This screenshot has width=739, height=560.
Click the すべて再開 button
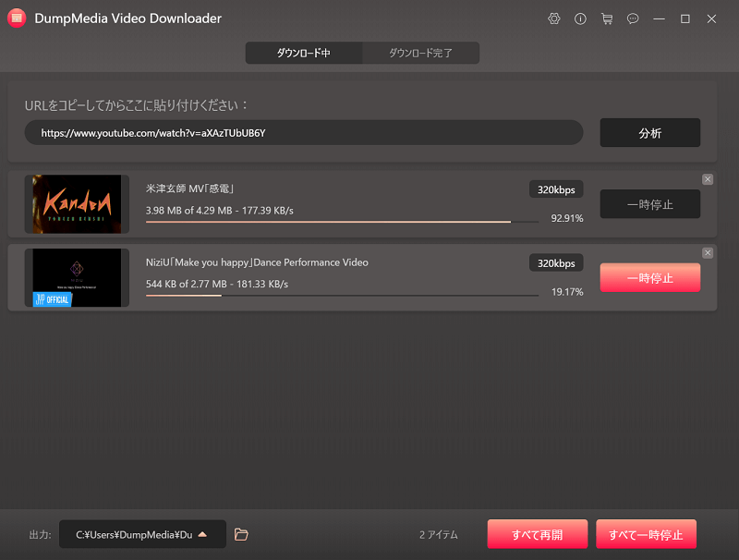(538, 534)
